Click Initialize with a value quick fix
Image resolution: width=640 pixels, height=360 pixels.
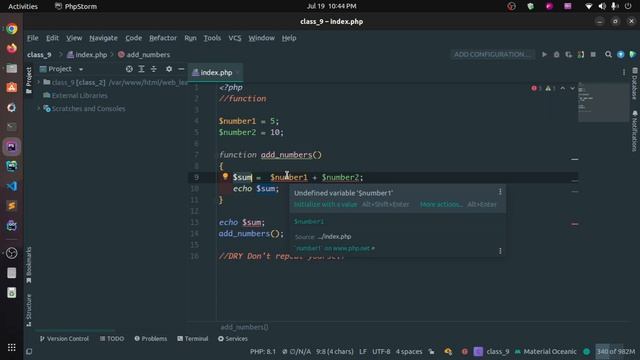pyautogui.click(x=325, y=204)
